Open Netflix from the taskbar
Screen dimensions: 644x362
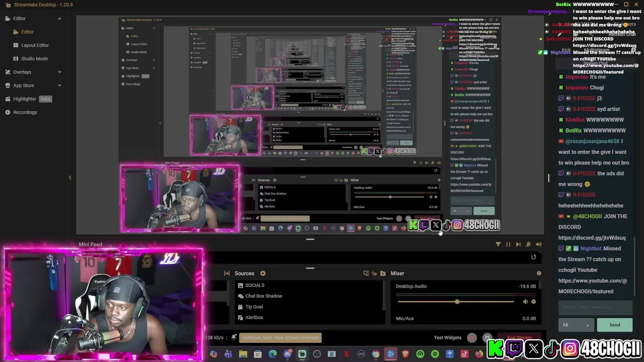346,354
